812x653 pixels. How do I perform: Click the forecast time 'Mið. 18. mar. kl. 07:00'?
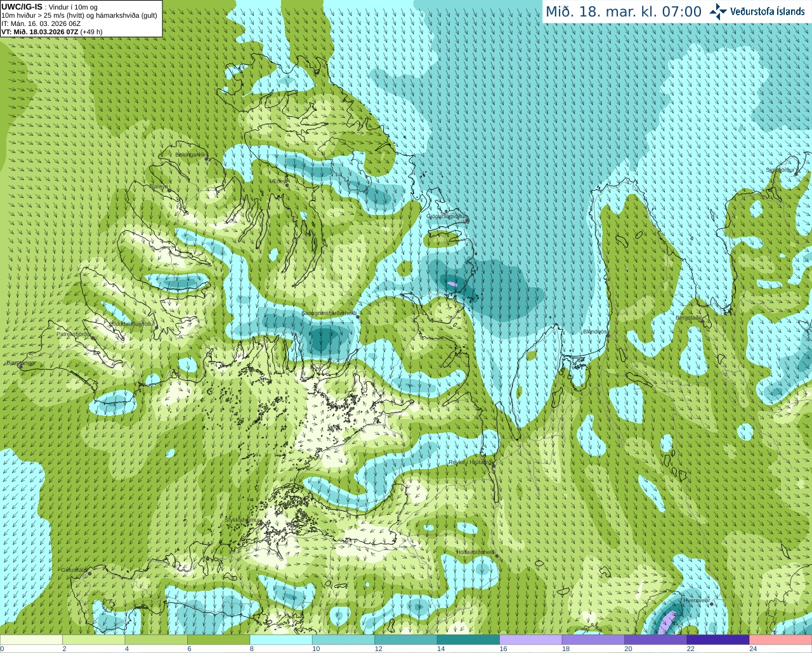pyautogui.click(x=624, y=12)
